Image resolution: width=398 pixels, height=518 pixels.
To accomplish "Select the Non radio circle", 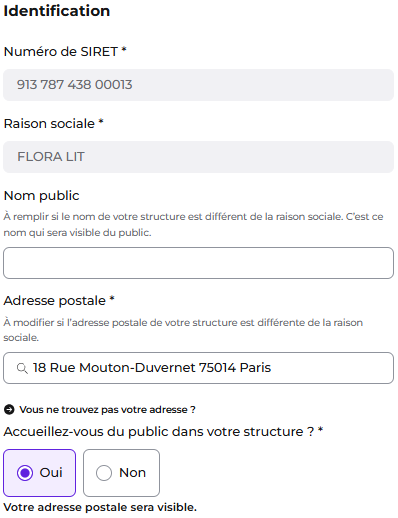I will tap(104, 473).
